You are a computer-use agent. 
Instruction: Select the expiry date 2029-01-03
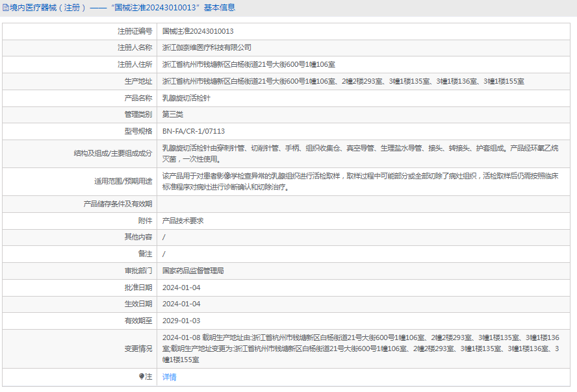(x=181, y=321)
